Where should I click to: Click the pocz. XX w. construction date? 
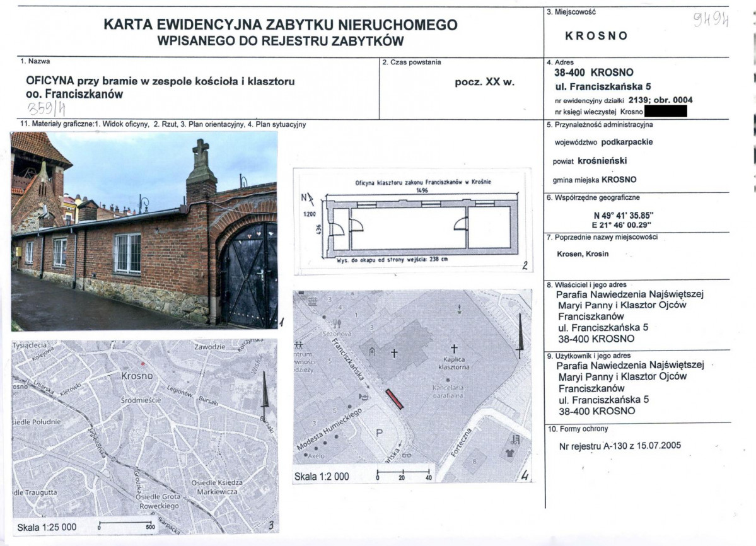click(x=484, y=82)
